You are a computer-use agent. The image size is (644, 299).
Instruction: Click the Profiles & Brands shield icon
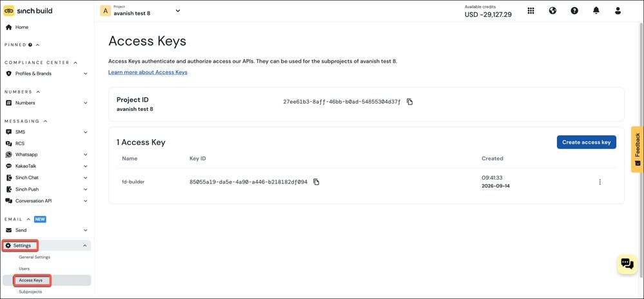8,73
